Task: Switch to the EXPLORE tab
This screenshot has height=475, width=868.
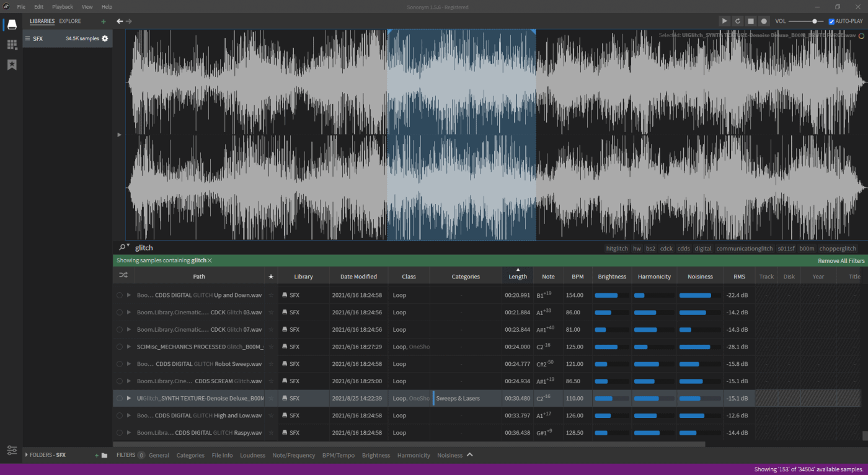Action: tap(70, 21)
